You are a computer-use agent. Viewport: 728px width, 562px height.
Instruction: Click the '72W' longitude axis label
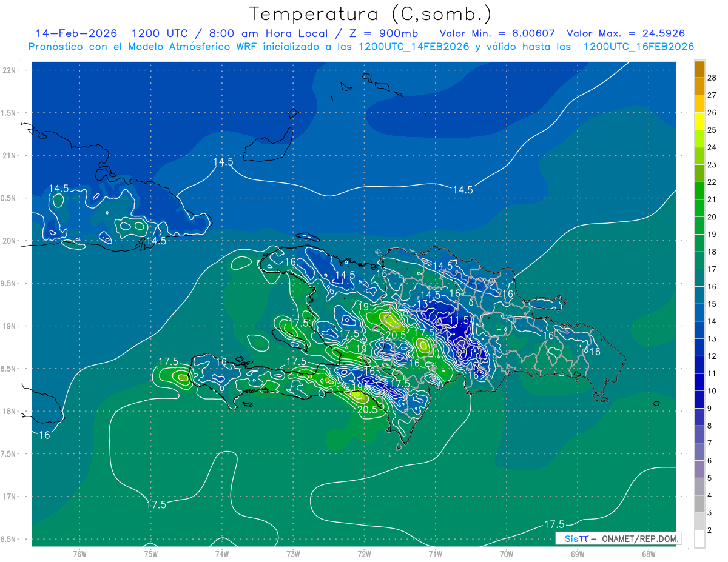pos(364,554)
